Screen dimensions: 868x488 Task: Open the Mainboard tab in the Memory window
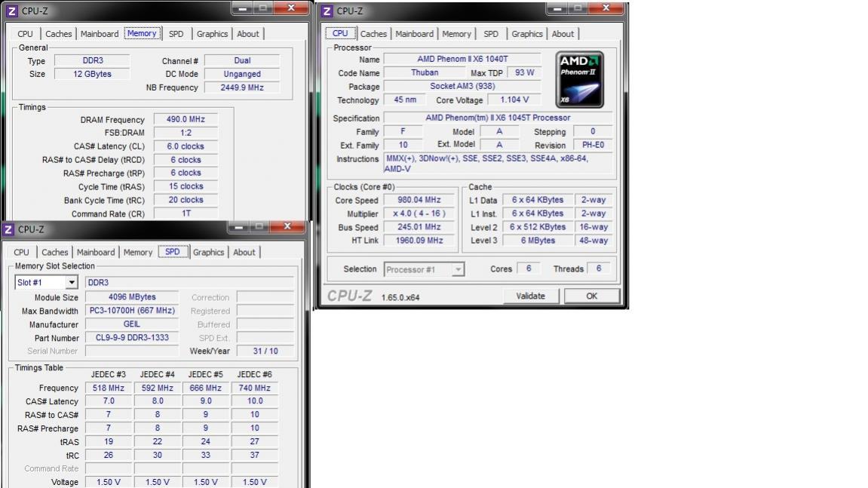click(100, 34)
